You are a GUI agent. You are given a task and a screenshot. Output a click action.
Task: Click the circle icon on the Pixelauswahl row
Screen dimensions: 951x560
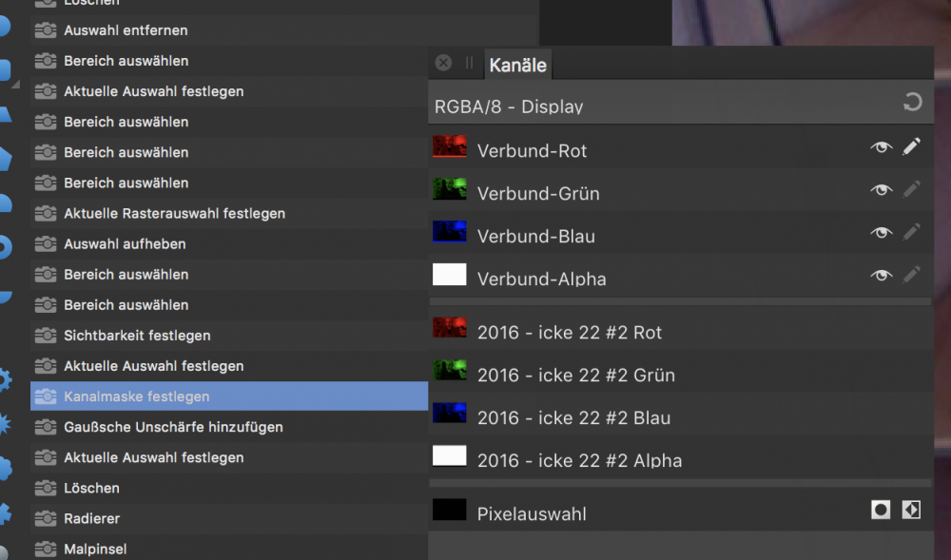[x=880, y=510]
